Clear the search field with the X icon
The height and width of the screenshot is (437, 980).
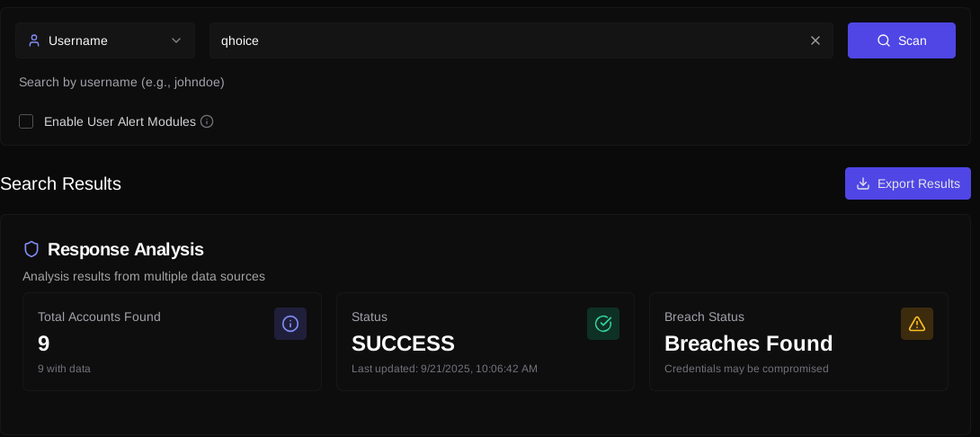(815, 40)
